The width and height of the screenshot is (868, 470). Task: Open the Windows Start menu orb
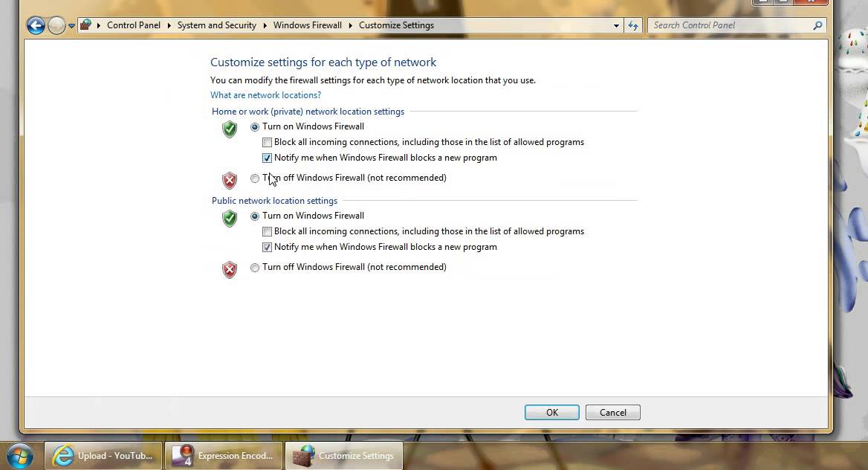[x=20, y=456]
